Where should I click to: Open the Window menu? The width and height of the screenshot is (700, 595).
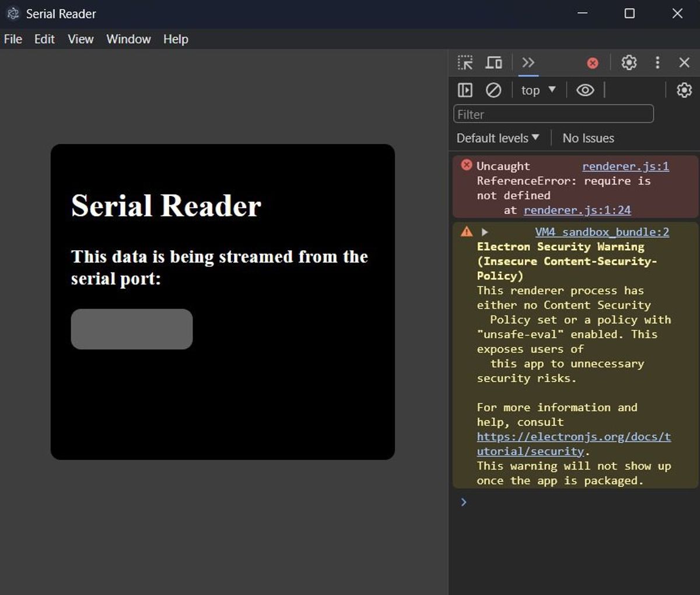[128, 39]
